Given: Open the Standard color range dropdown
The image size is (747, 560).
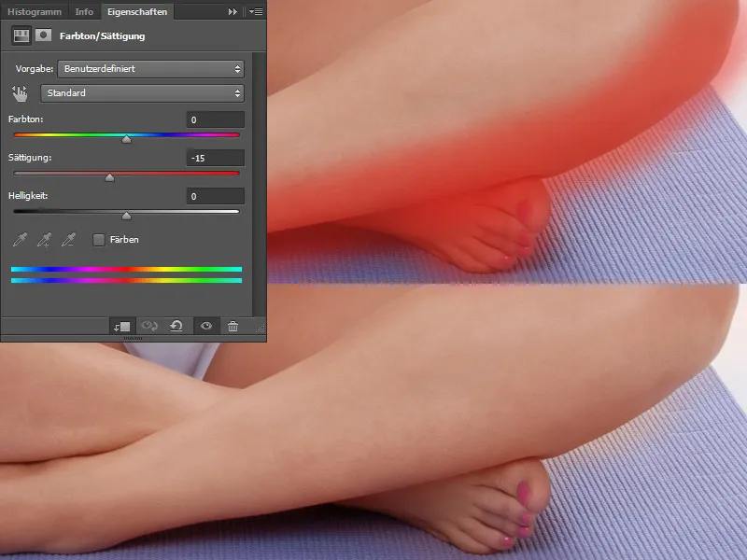Looking at the screenshot, I should tap(143, 93).
